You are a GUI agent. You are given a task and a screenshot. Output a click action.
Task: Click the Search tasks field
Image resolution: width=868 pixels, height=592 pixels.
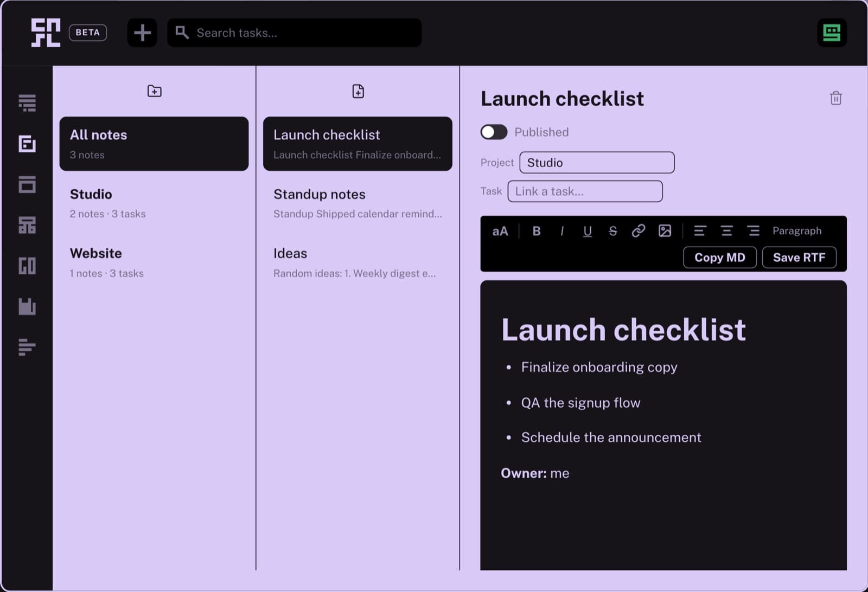pyautogui.click(x=295, y=33)
